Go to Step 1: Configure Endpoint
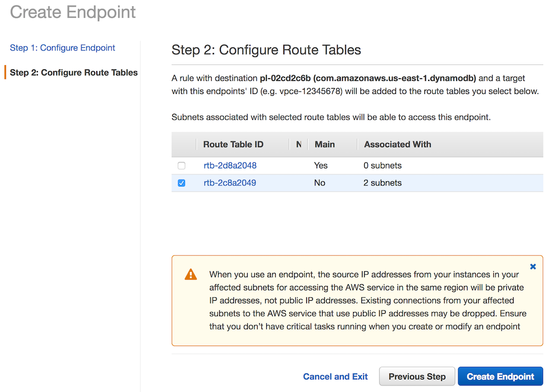This screenshot has width=560, height=392. tap(62, 48)
